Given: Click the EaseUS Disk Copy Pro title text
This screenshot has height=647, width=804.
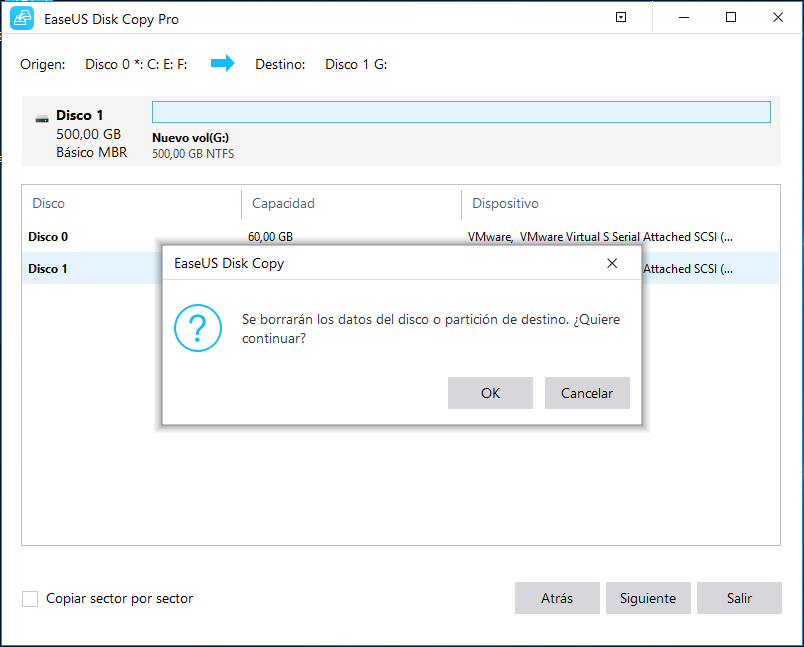Looking at the screenshot, I should pos(111,19).
